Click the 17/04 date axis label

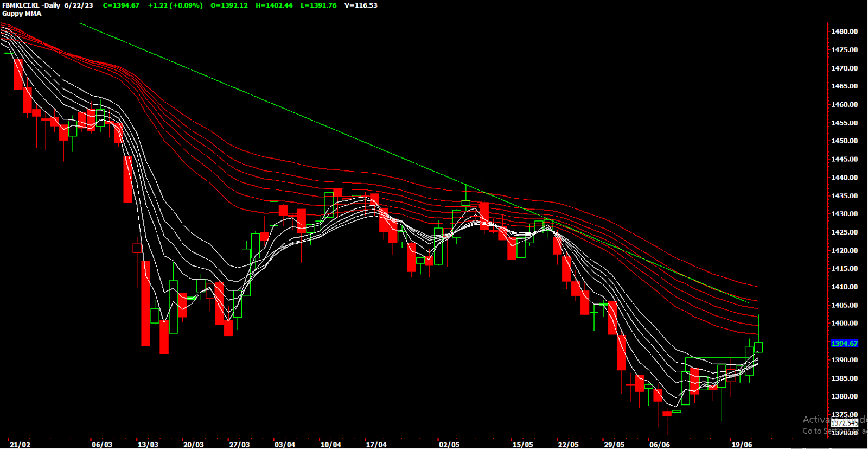(x=376, y=445)
